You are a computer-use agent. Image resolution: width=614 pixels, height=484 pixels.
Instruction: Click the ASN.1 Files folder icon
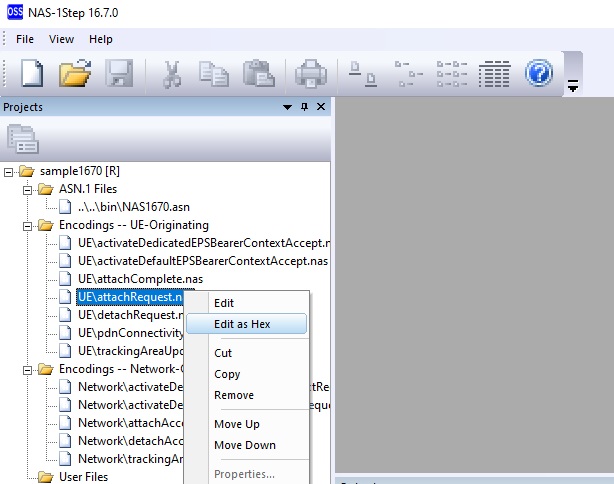[x=45, y=190]
